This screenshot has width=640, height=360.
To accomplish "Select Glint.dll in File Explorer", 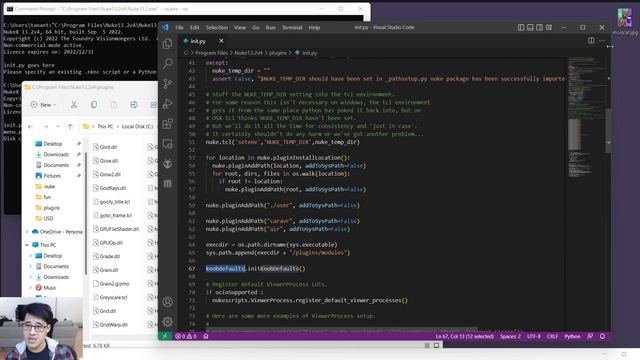I will (105, 147).
